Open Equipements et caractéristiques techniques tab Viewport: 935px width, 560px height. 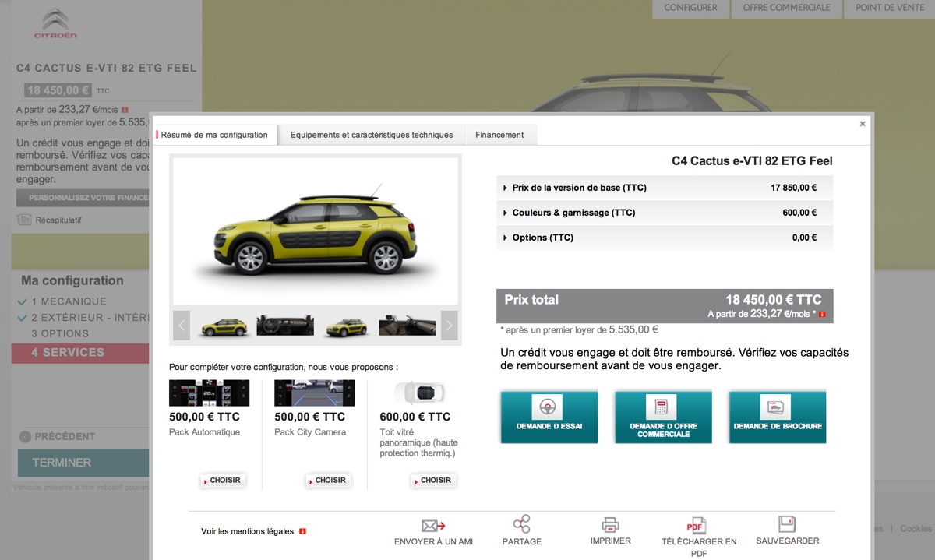click(372, 135)
